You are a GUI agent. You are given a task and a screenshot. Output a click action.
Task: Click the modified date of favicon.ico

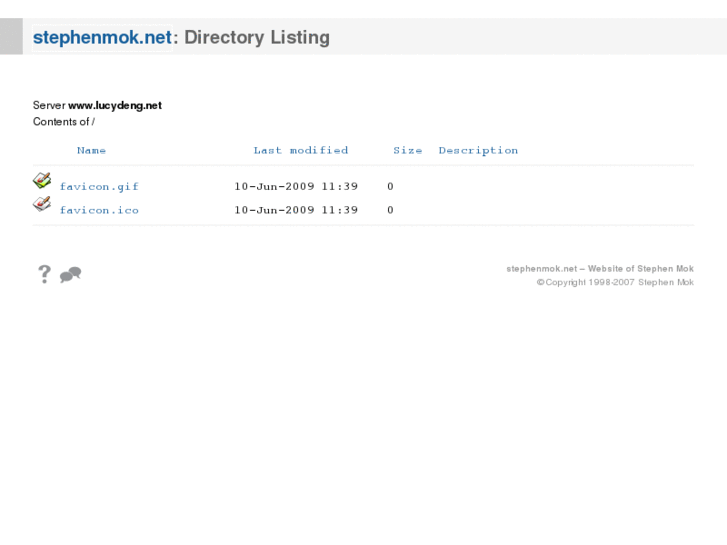(296, 210)
